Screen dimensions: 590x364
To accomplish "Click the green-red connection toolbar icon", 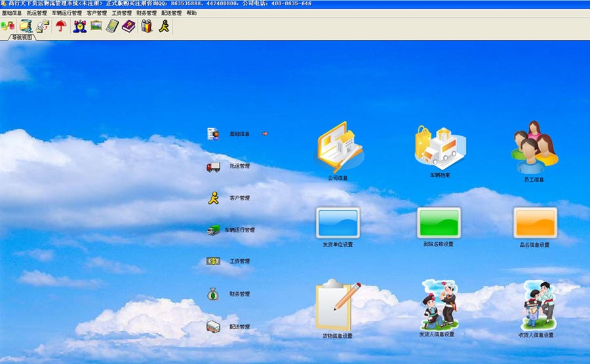I will 7,26.
